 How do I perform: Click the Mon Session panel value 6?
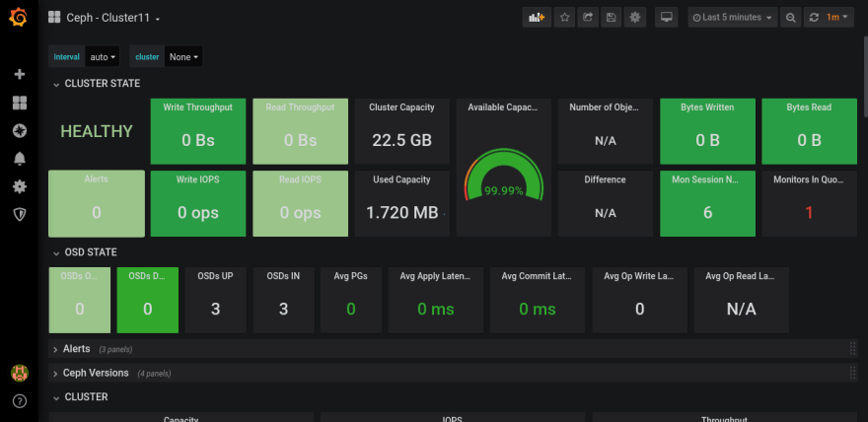coord(707,212)
